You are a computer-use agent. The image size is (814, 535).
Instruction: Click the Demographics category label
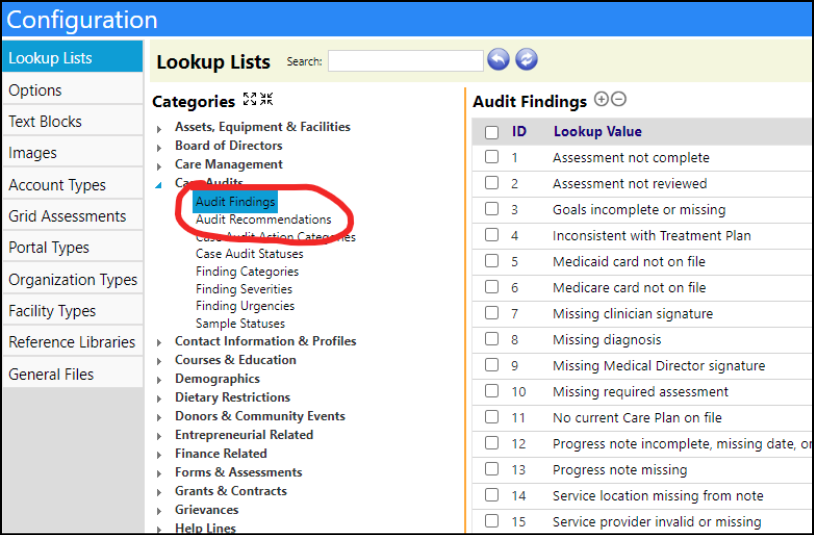click(x=217, y=379)
